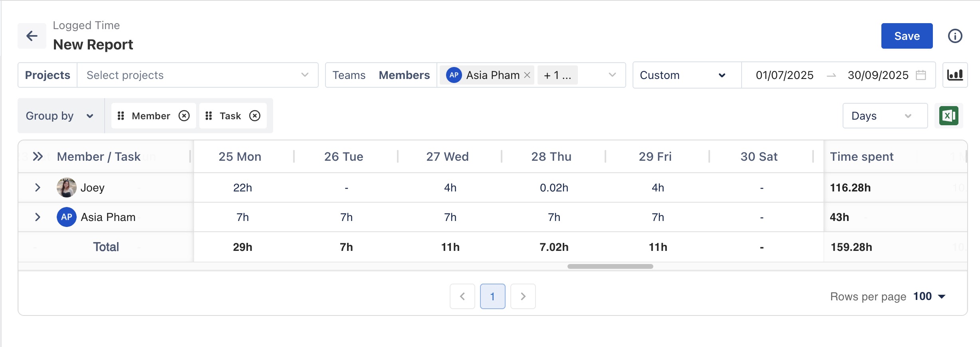
Task: Select the Members tab
Action: (404, 75)
